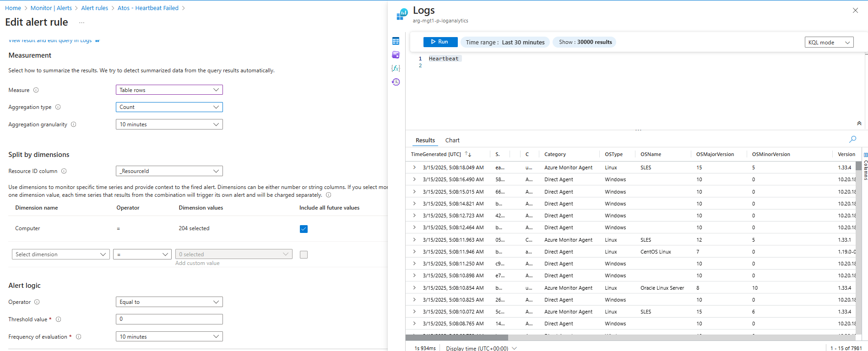Click the info icon next to Threshold value
Viewport: 868px width, 351px height.
(x=59, y=319)
